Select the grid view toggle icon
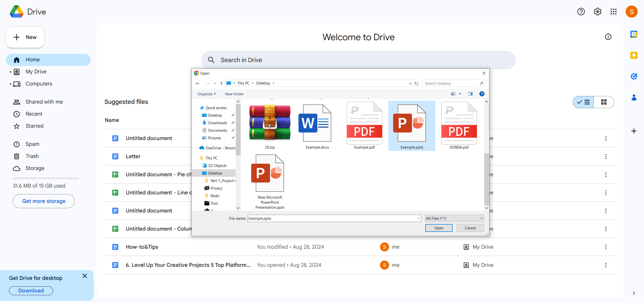 (x=604, y=102)
